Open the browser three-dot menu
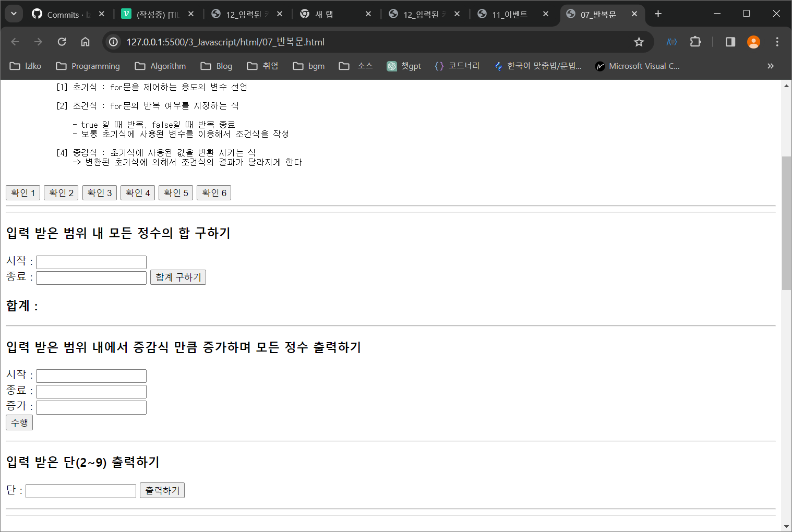 (777, 42)
